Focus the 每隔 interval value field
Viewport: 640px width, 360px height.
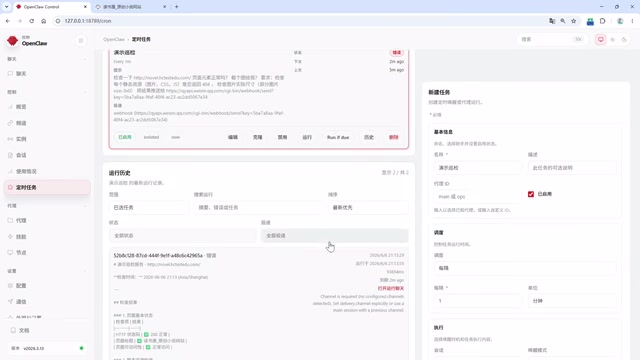478,301
